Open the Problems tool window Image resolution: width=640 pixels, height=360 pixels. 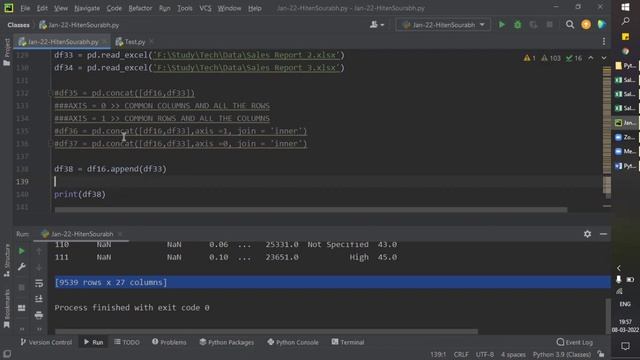(169, 342)
